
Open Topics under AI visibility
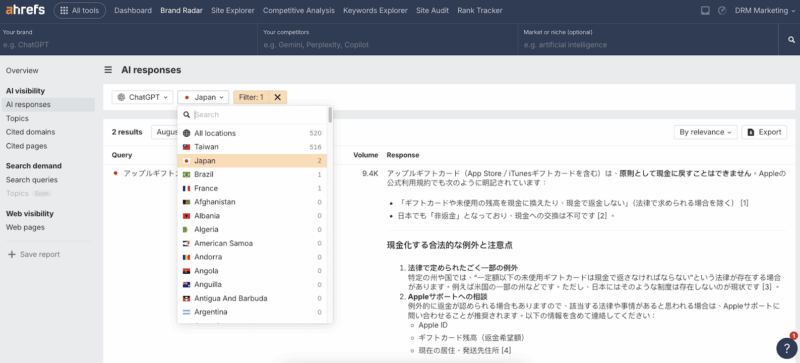pos(17,118)
